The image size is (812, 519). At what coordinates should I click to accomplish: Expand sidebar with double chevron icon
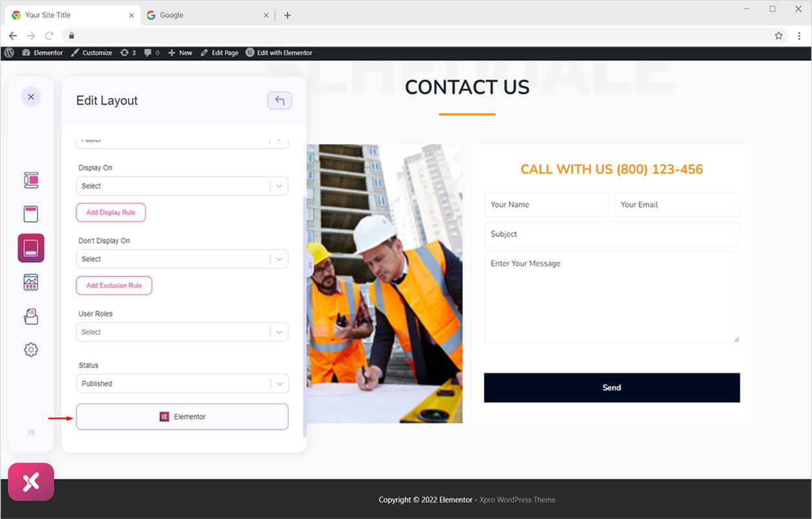pos(31,432)
